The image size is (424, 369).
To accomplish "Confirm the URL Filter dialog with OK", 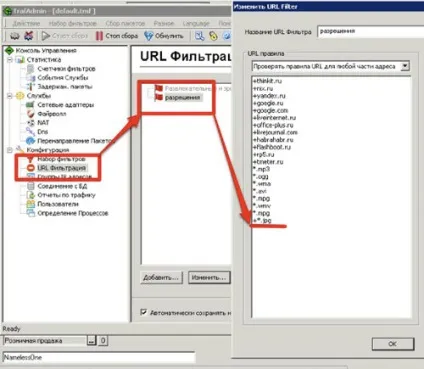I will [393, 344].
